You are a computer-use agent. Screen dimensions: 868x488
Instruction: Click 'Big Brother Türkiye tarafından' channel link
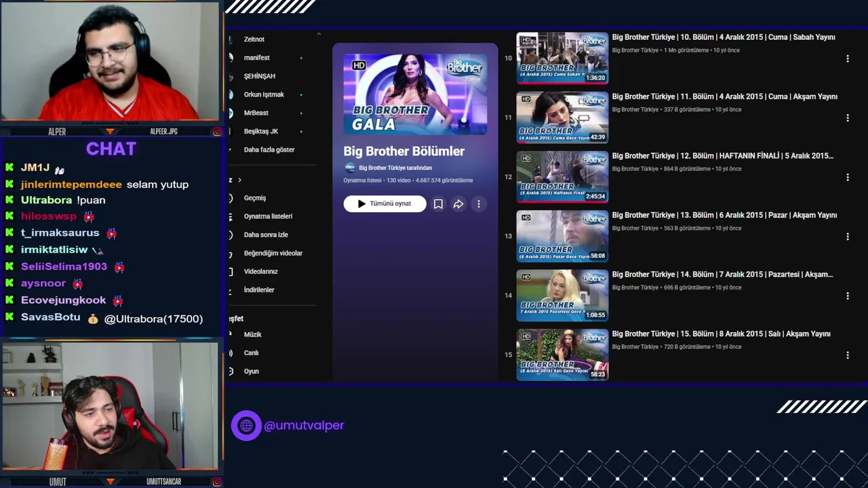(395, 168)
